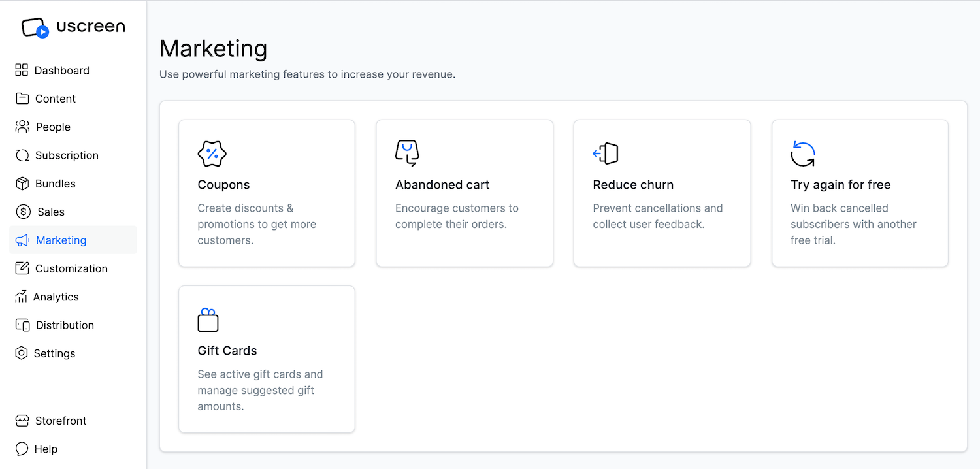The width and height of the screenshot is (980, 469).
Task: Click the 'Use powerful marketing features' subtitle
Action: coord(307,74)
